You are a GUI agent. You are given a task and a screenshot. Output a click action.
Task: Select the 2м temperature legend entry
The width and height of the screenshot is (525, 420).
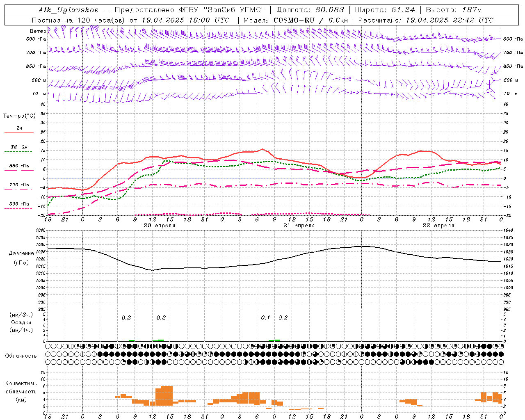(x=19, y=128)
